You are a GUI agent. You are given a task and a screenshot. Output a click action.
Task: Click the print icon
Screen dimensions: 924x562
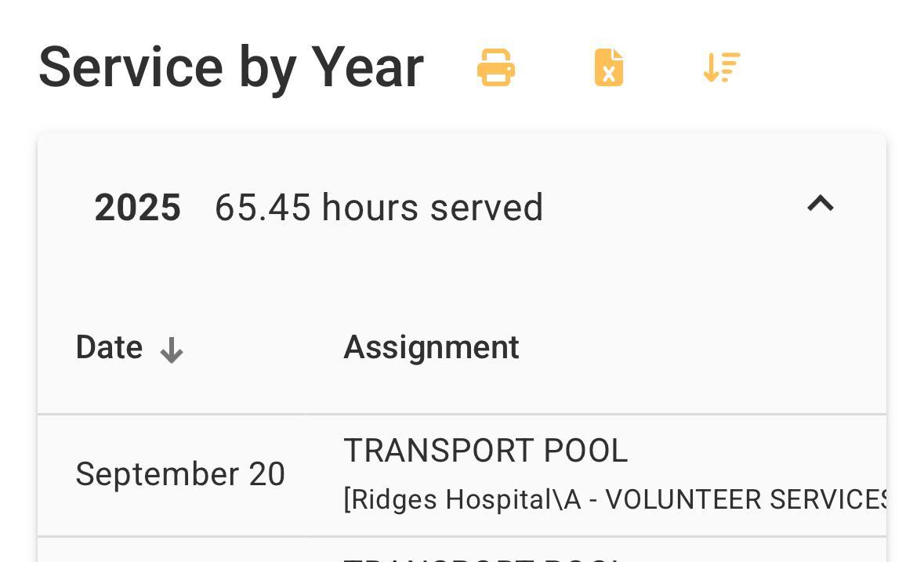(496, 67)
